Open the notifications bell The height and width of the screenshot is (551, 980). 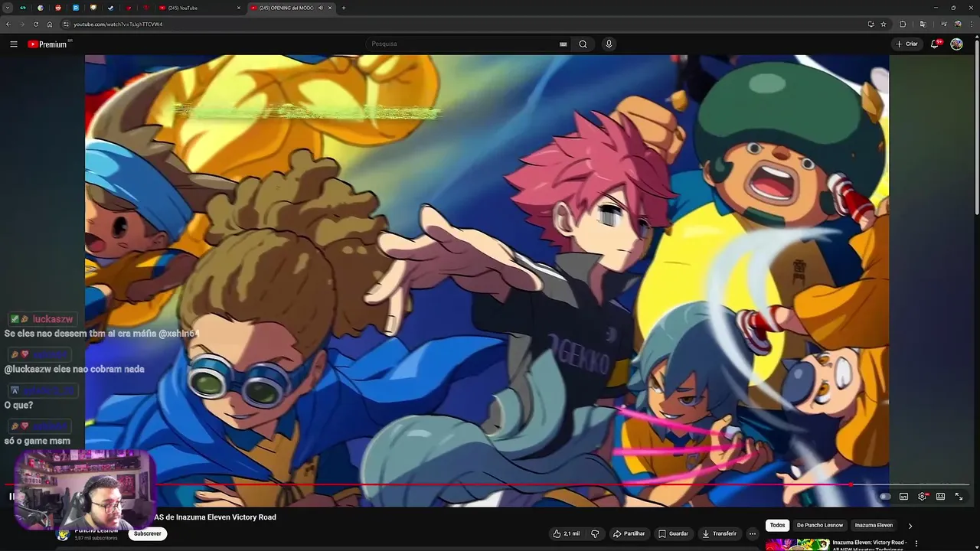point(935,44)
